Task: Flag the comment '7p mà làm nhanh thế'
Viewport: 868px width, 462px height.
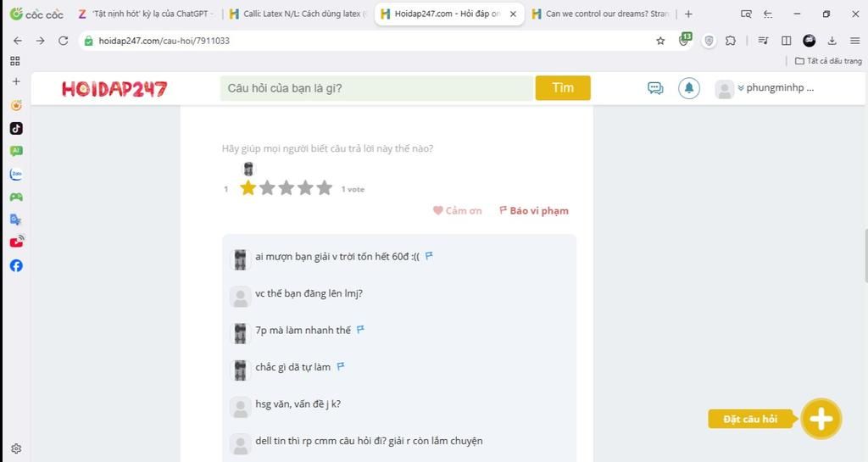Action: pyautogui.click(x=360, y=330)
